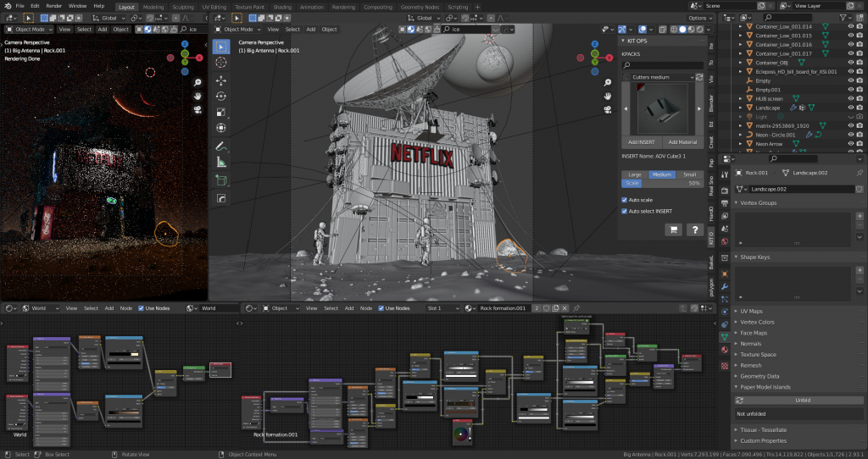Image resolution: width=868 pixels, height=459 pixels.
Task: Toggle Auto select INSERT checkbox
Action: point(625,211)
